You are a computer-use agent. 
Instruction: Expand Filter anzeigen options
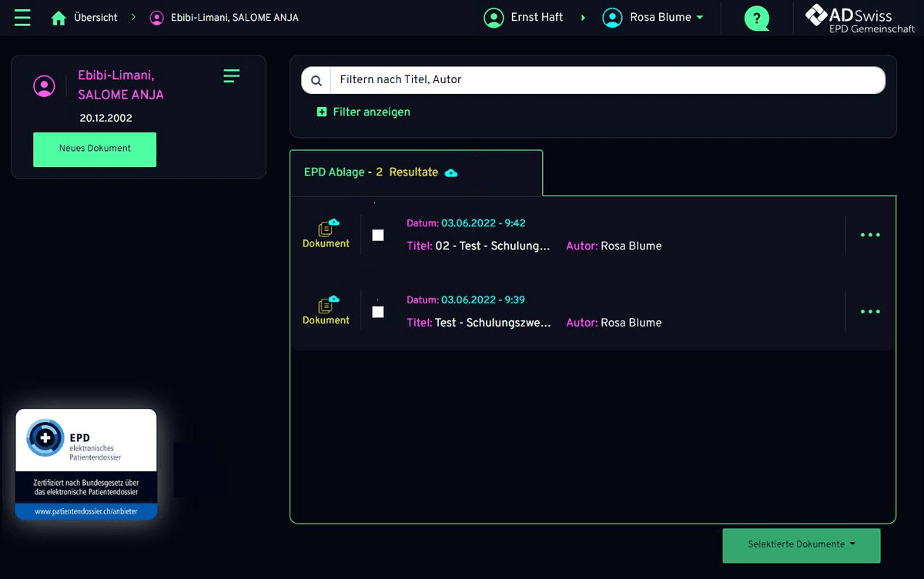tap(363, 112)
